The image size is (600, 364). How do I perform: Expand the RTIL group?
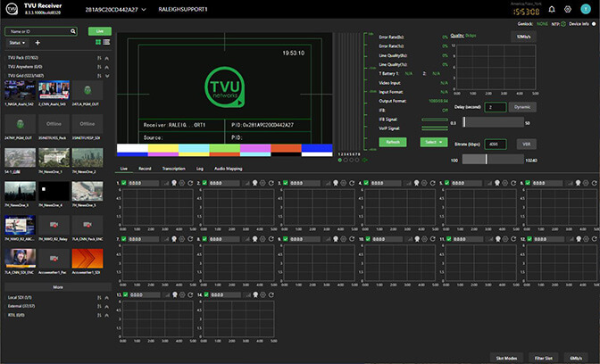(107, 315)
